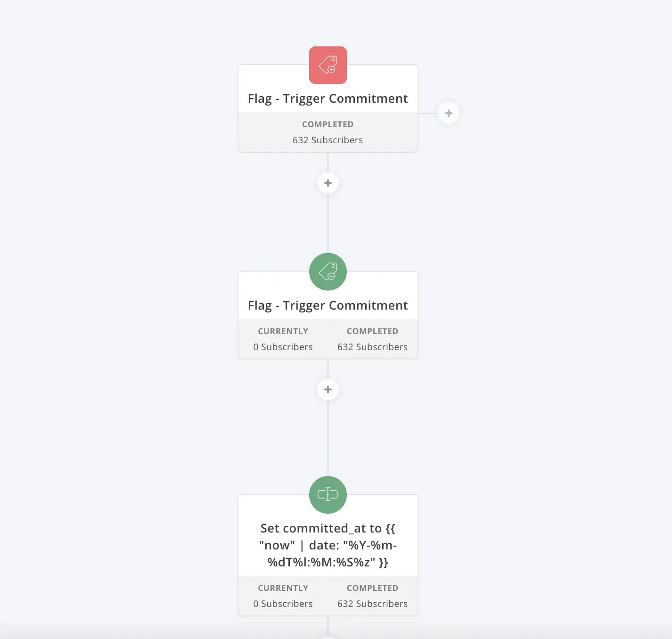Open the Set committed_at action title
The height and width of the screenshot is (639, 672).
point(328,545)
